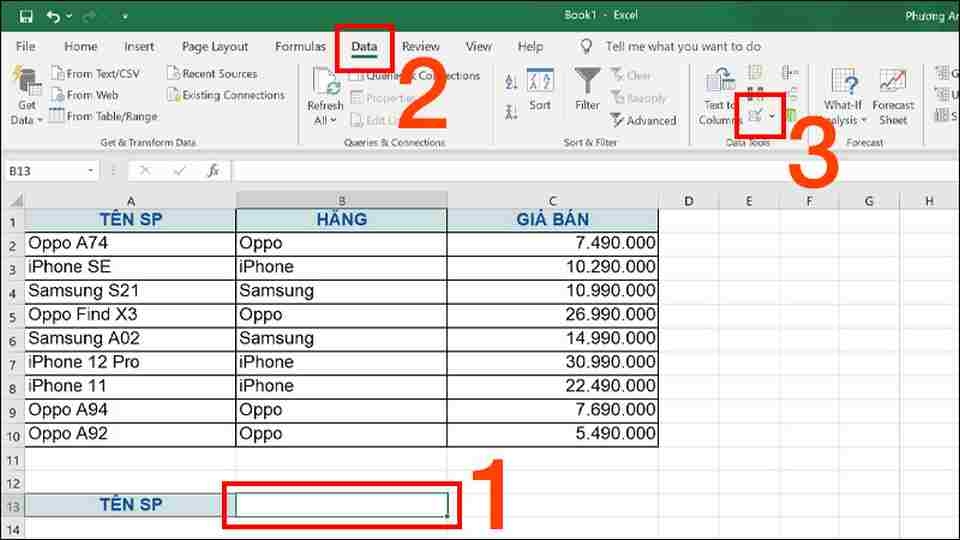
Task: Sort the column A to Z ascending
Action: 511,81
